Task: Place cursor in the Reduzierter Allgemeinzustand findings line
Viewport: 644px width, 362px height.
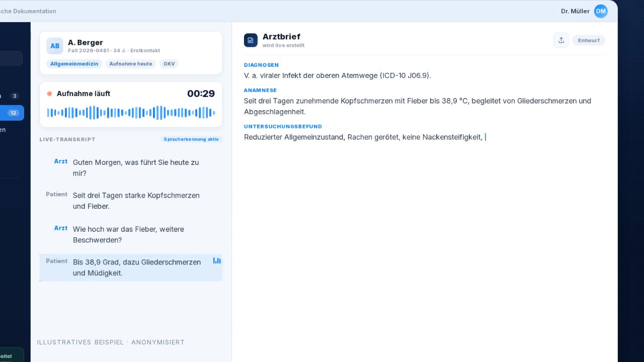Action: click(x=363, y=137)
